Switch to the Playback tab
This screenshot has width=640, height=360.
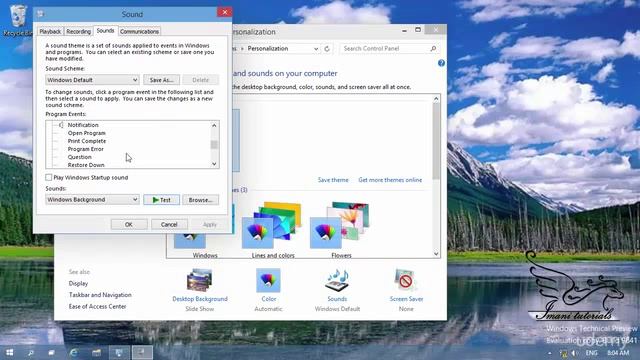[50, 31]
